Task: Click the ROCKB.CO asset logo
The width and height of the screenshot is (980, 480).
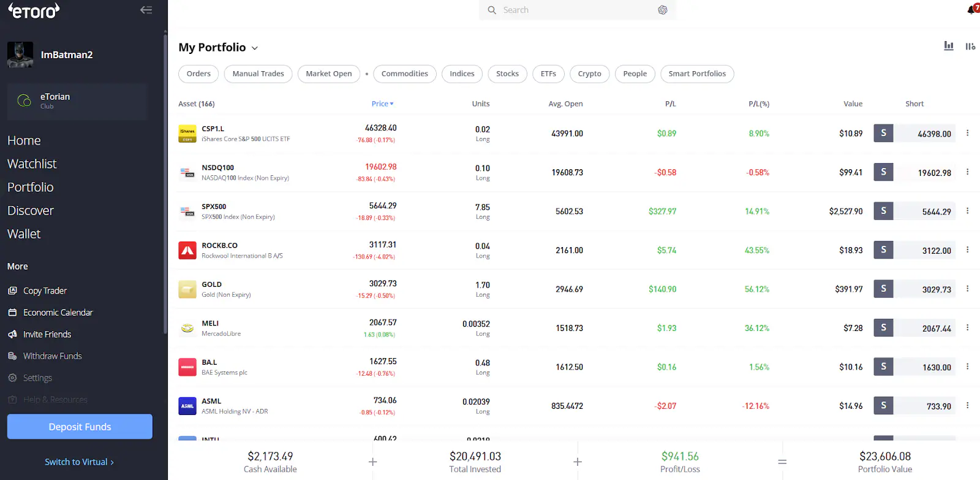Action: click(187, 250)
